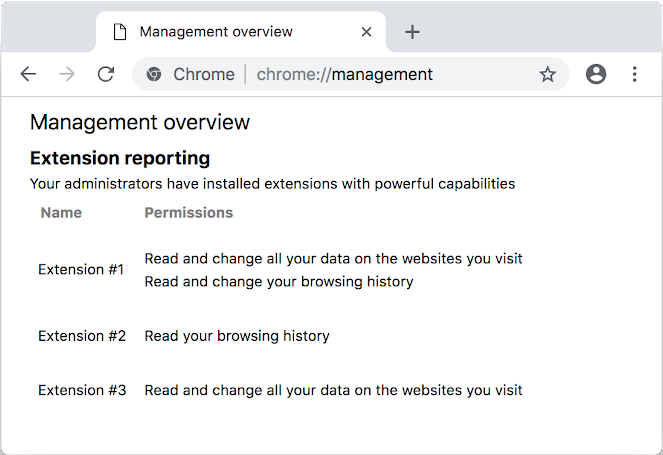Close the Management overview tab
The height and width of the screenshot is (455, 663).
pos(366,32)
